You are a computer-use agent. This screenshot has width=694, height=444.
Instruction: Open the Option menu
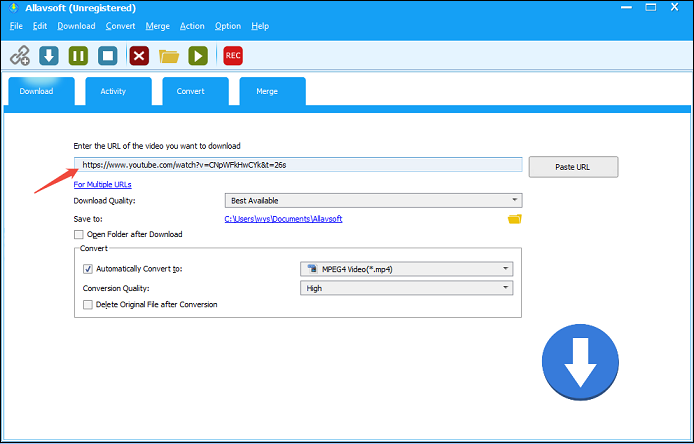click(x=227, y=26)
